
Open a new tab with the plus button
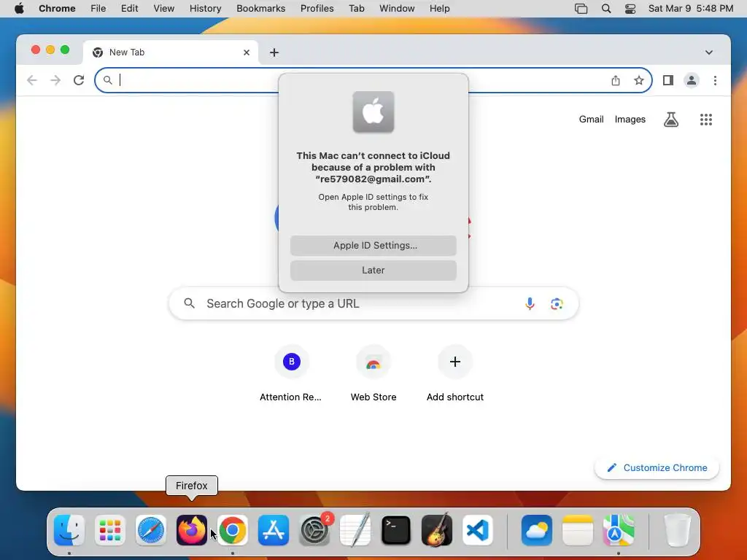click(x=274, y=52)
